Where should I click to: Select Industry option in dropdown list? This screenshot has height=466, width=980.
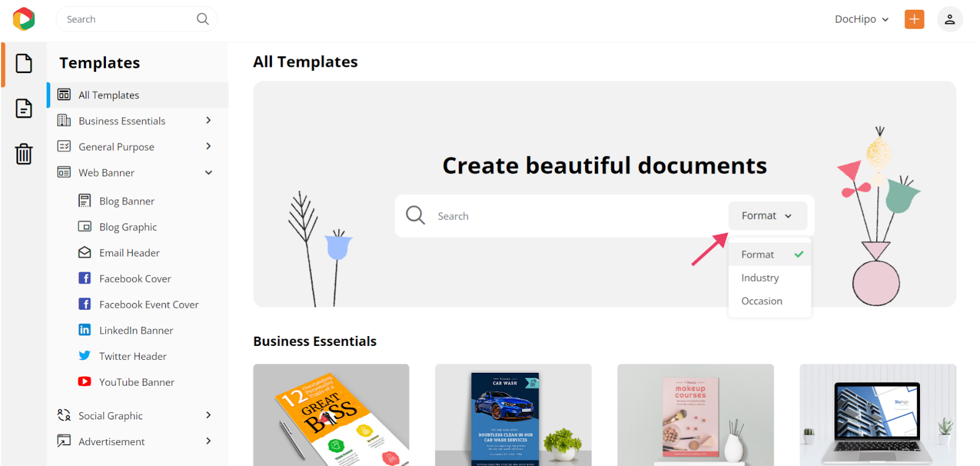pyautogui.click(x=770, y=278)
